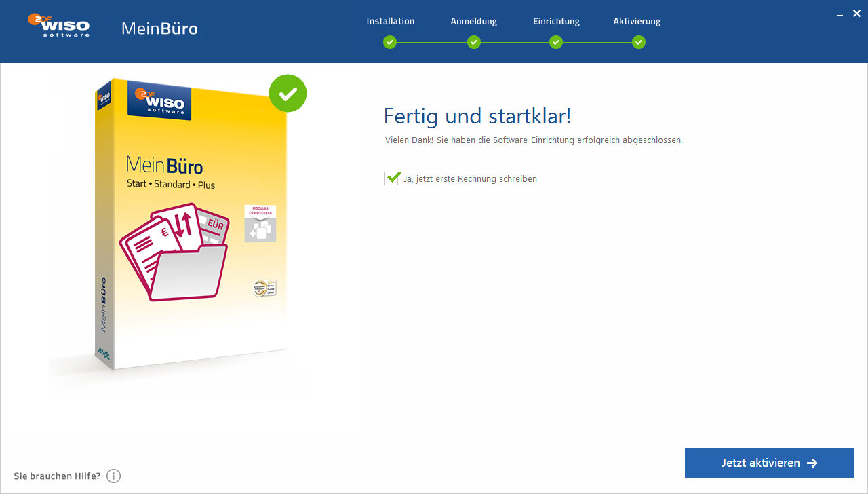
Task: Select the Aktivierung step label
Action: tap(637, 21)
